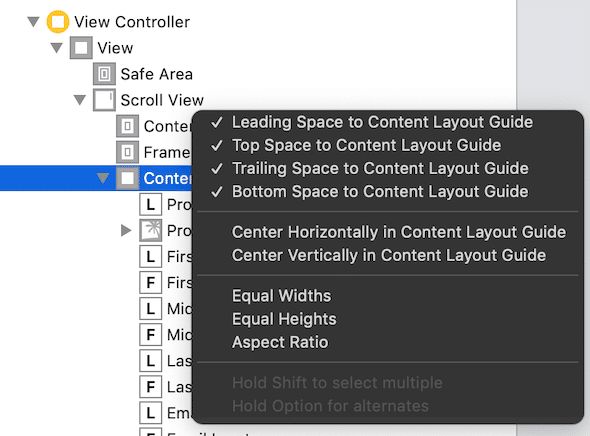This screenshot has width=590, height=436.
Task: Click the Safe Area guide icon
Action: tap(104, 74)
